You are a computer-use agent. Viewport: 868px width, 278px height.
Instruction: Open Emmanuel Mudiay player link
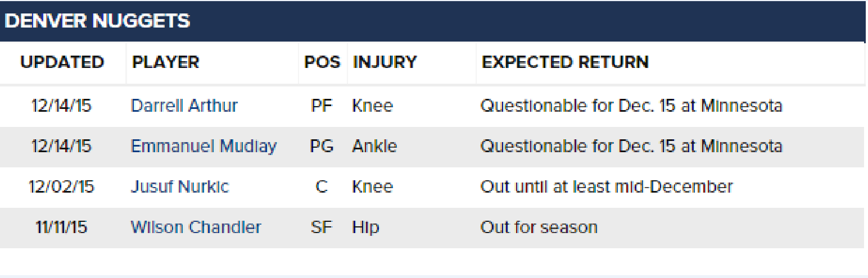(204, 147)
